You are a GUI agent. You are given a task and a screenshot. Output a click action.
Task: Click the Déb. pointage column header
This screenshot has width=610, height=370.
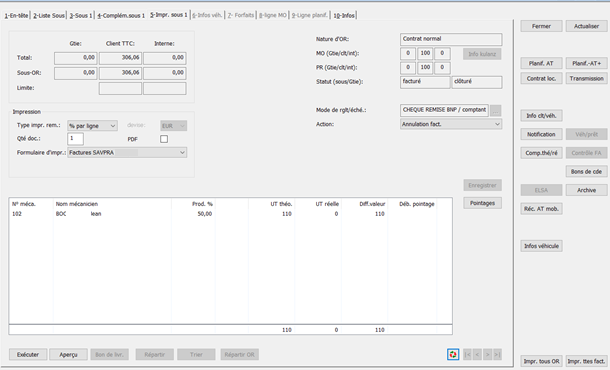pyautogui.click(x=417, y=204)
